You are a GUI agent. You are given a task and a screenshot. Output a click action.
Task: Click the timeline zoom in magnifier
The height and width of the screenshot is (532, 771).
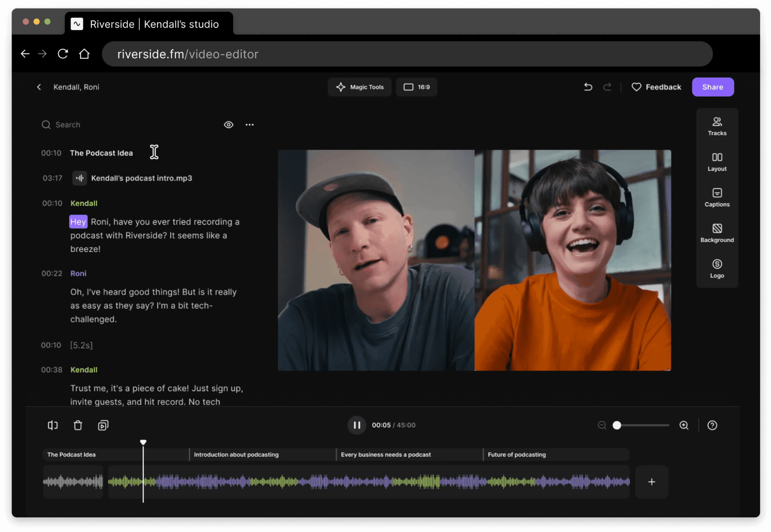tap(684, 425)
